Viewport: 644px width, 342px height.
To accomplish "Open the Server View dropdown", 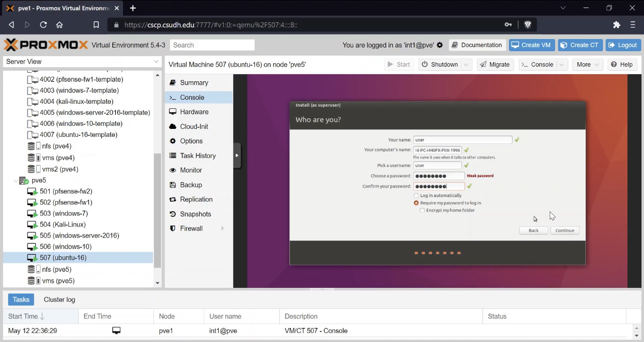I will point(82,62).
